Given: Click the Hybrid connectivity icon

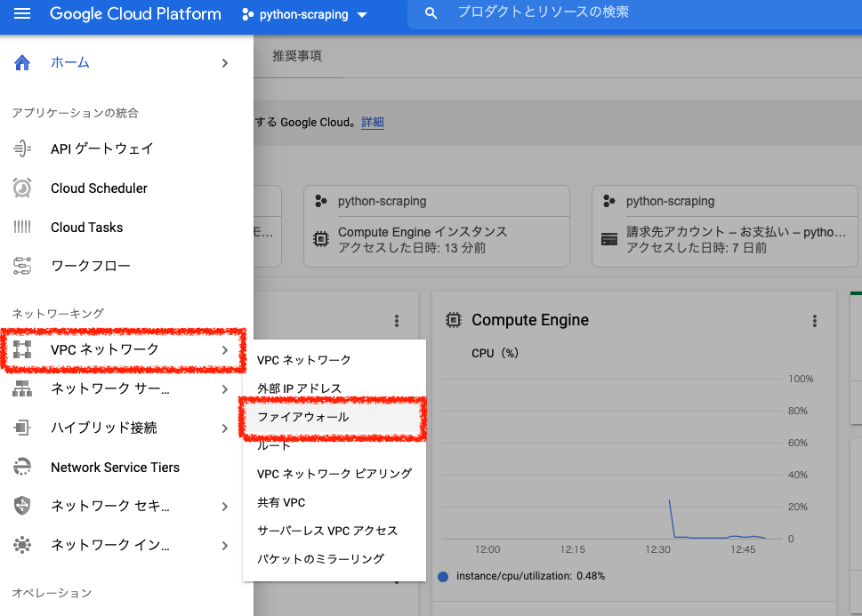Looking at the screenshot, I should point(22,428).
